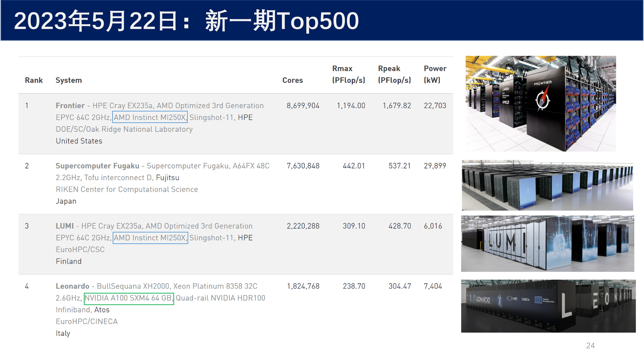Click rank number '1'
The image size is (644, 362).
click(27, 106)
